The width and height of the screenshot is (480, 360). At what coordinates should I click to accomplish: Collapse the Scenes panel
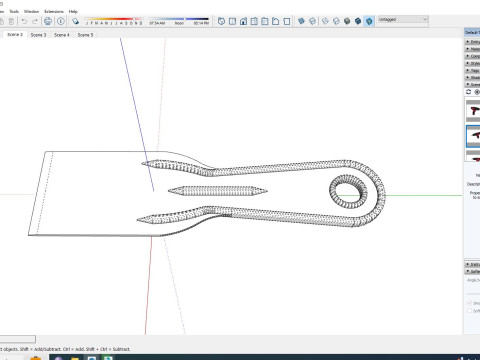coord(473,85)
